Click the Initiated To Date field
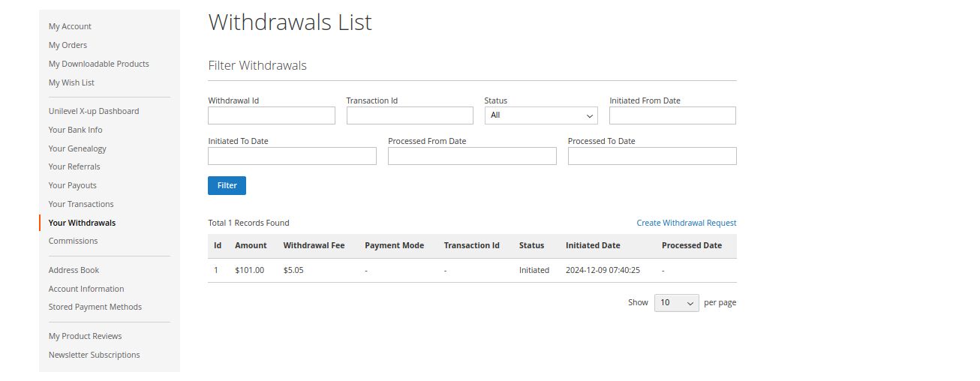980x381 pixels. coord(292,156)
